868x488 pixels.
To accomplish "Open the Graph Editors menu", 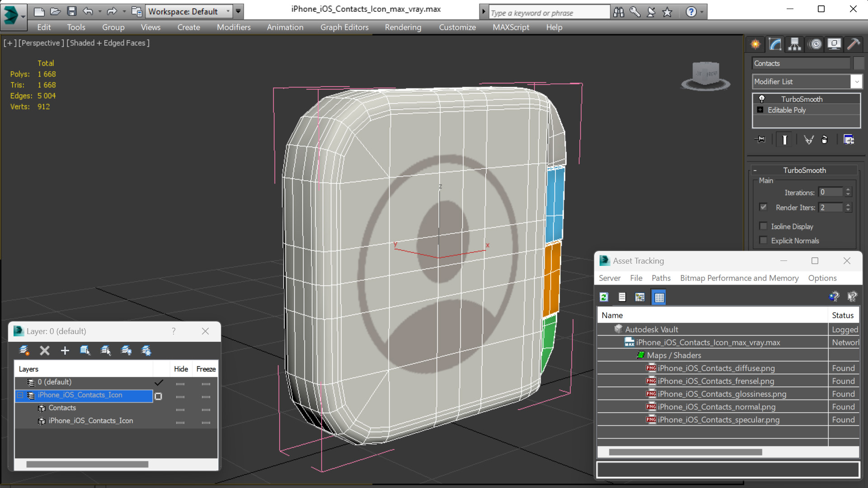I will click(x=344, y=27).
